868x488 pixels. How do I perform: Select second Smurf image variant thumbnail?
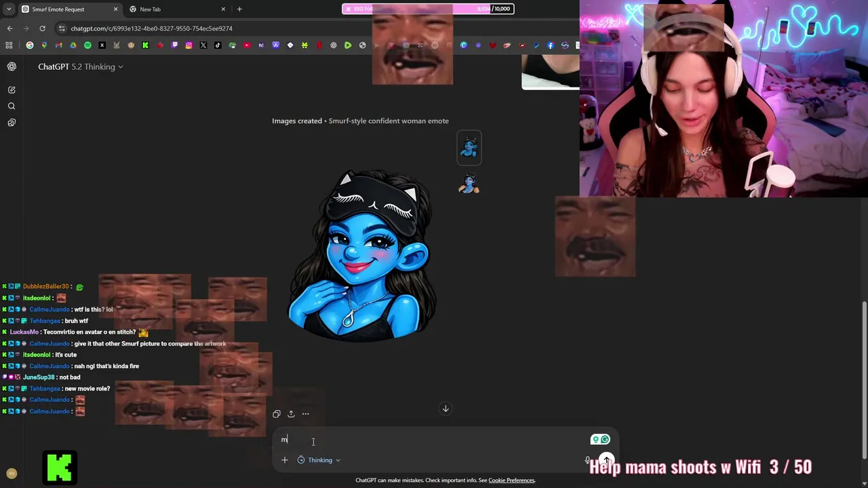coord(469,183)
